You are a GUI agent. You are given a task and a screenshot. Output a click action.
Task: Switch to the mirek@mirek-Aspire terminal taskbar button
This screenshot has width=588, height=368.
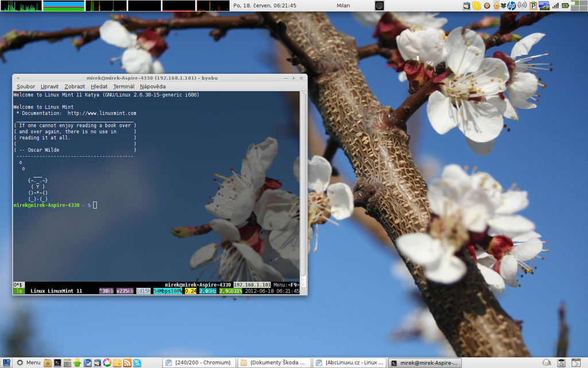(424, 363)
